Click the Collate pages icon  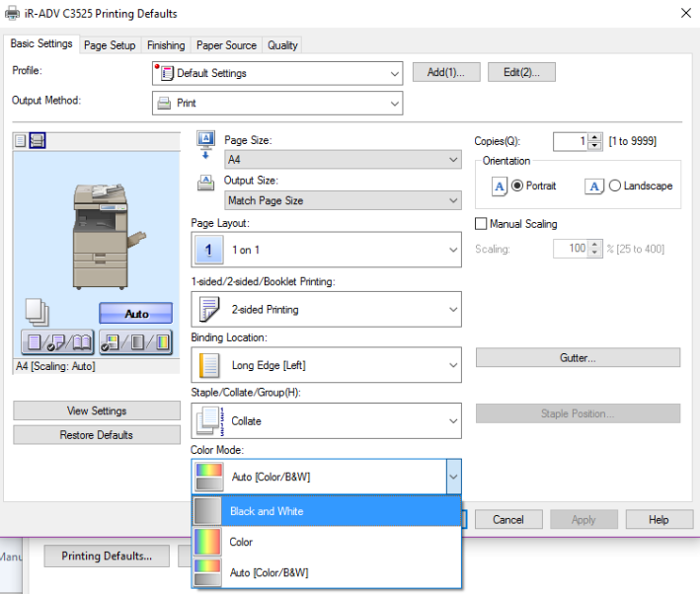pyautogui.click(x=210, y=421)
